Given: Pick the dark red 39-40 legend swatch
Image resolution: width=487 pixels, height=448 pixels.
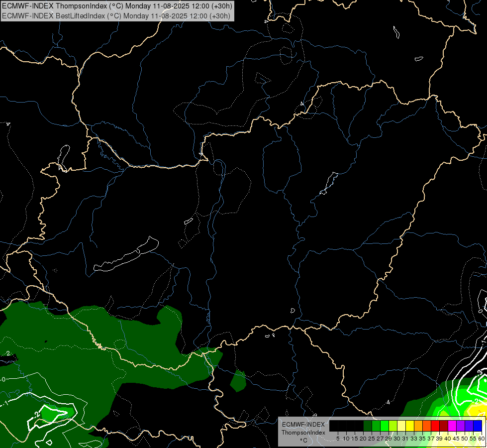Looking at the screenshot, I should [444, 426].
